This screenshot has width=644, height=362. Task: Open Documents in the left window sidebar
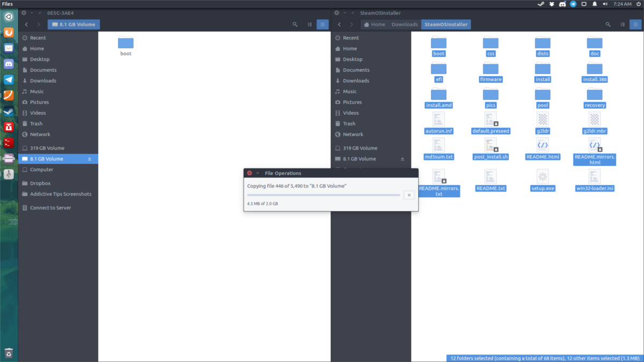click(x=58, y=70)
